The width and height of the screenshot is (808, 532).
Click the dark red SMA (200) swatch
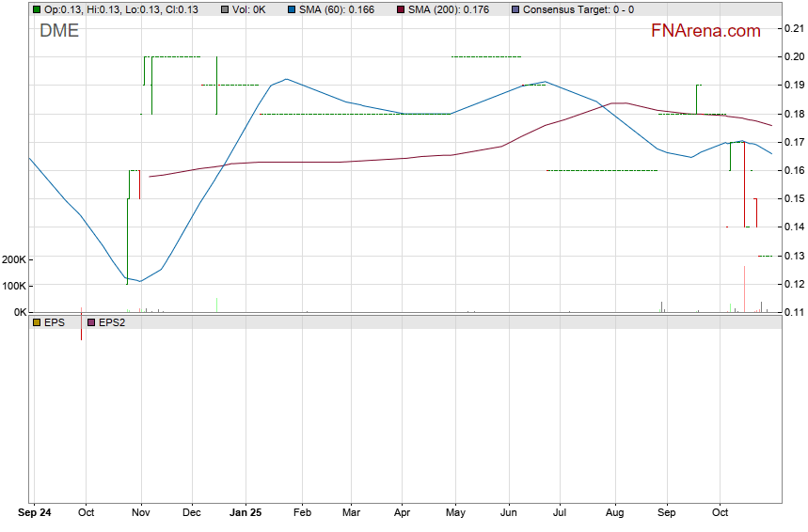point(399,9)
